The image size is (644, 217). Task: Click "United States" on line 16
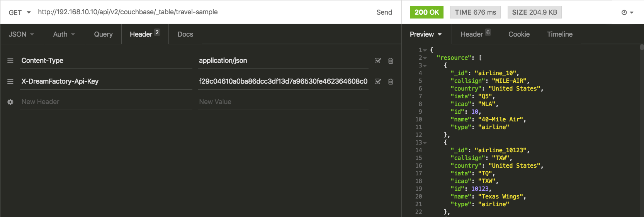tap(514, 166)
